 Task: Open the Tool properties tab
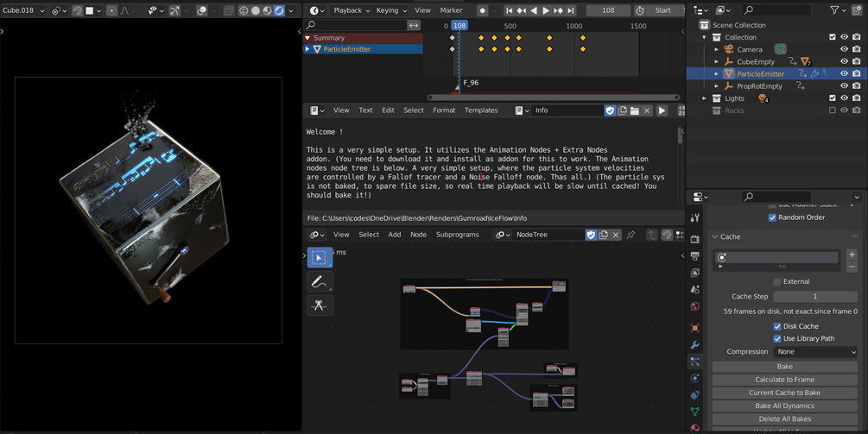[695, 217]
